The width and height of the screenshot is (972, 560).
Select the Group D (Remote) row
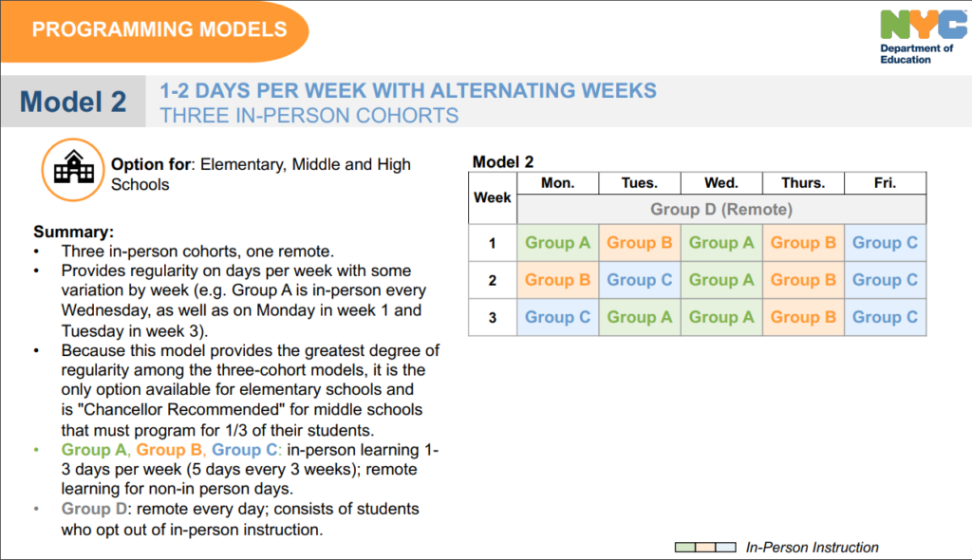click(721, 209)
